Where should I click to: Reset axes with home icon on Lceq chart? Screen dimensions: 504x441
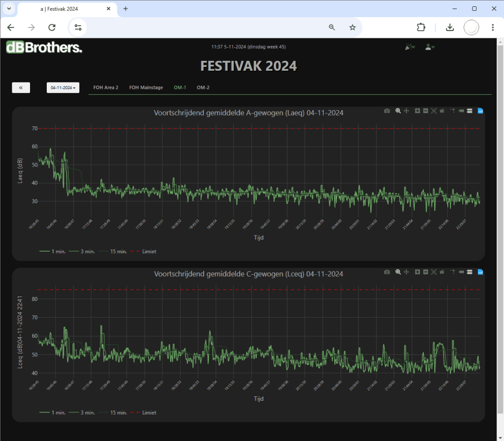(x=442, y=272)
